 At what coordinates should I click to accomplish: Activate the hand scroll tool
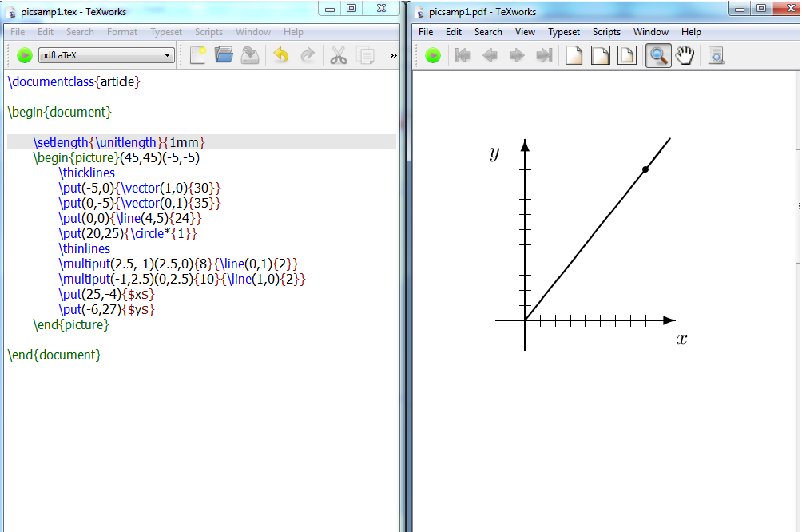coord(685,55)
